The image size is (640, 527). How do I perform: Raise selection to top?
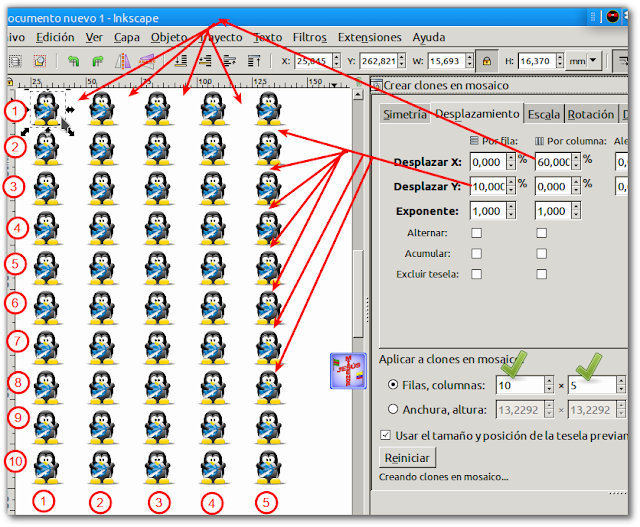pos(254,61)
